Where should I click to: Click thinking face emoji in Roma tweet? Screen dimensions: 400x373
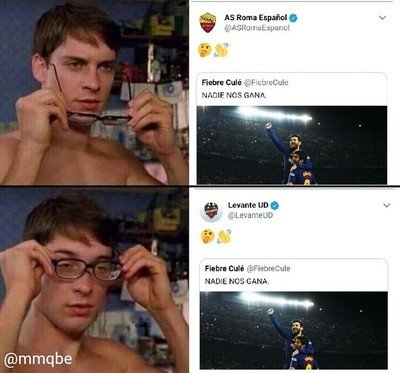click(205, 50)
